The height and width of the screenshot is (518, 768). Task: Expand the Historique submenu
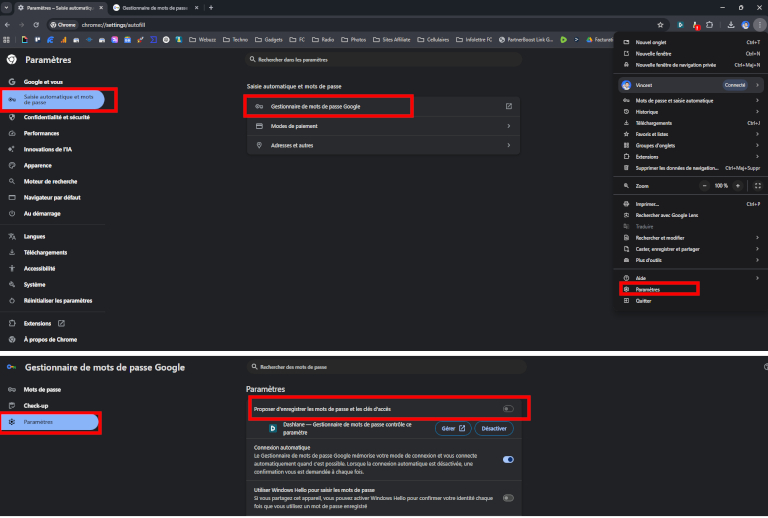[x=691, y=112]
